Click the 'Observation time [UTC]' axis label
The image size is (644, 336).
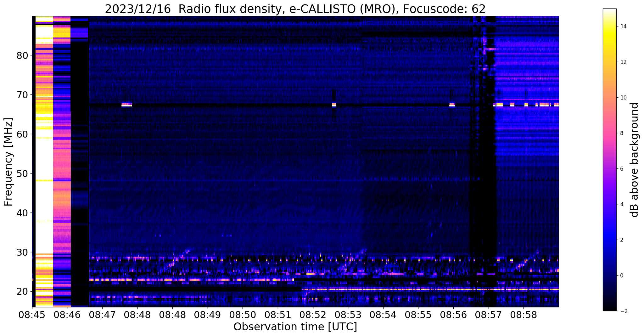click(x=295, y=327)
